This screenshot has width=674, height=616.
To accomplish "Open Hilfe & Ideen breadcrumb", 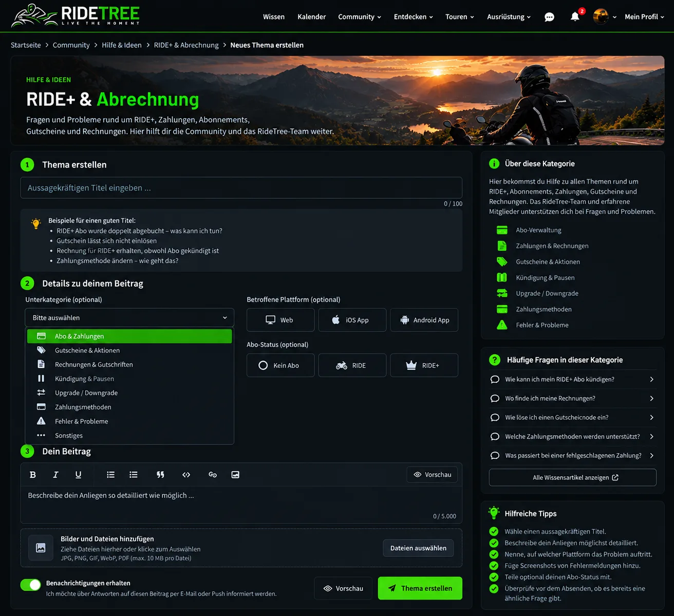I will pos(122,45).
